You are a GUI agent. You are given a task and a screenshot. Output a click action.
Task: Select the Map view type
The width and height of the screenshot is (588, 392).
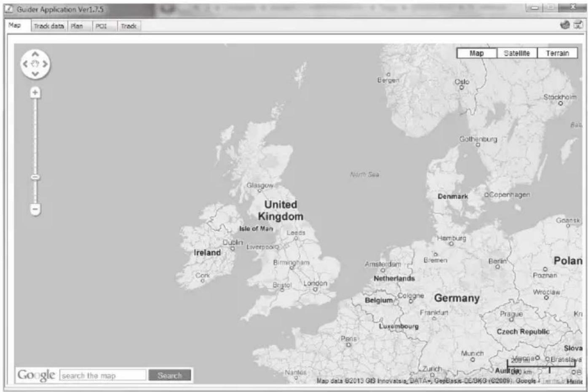[477, 53]
